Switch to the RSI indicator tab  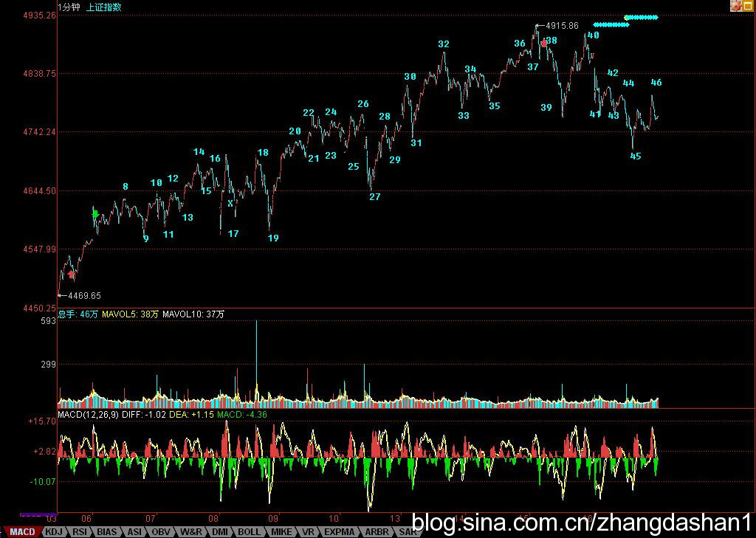(80, 531)
